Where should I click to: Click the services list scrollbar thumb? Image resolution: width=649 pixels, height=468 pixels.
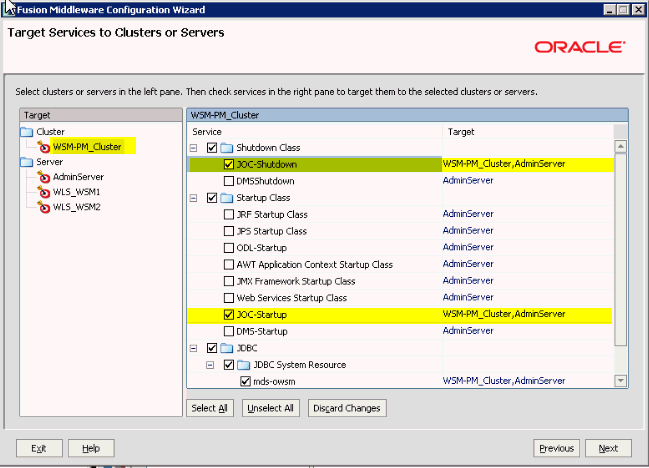tap(620, 249)
